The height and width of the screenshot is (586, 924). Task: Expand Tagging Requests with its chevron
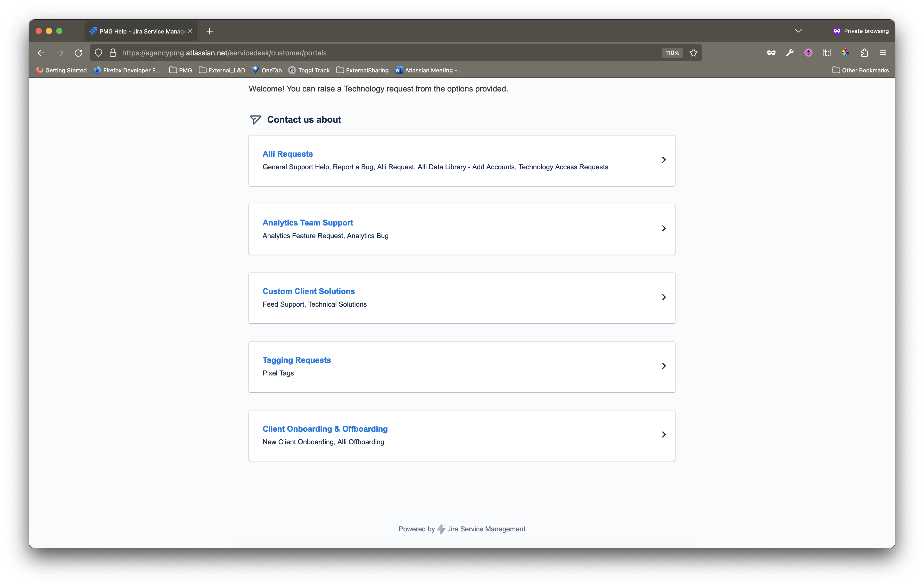tap(664, 366)
